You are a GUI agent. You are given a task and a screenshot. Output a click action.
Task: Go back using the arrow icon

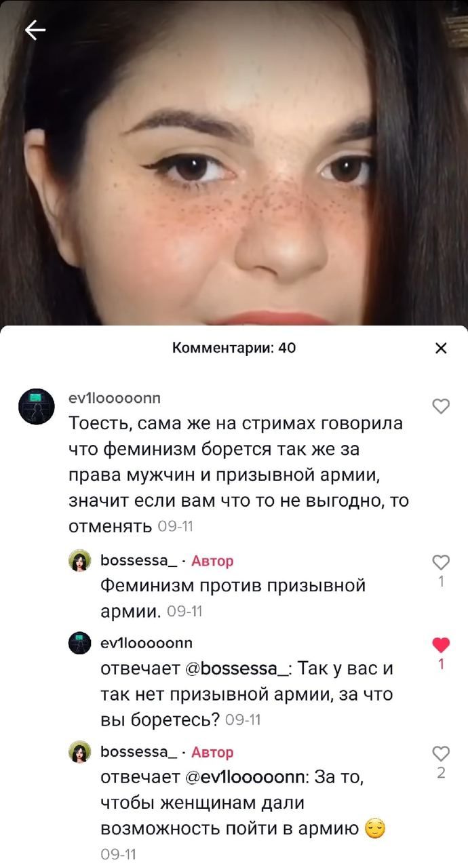tap(35, 30)
